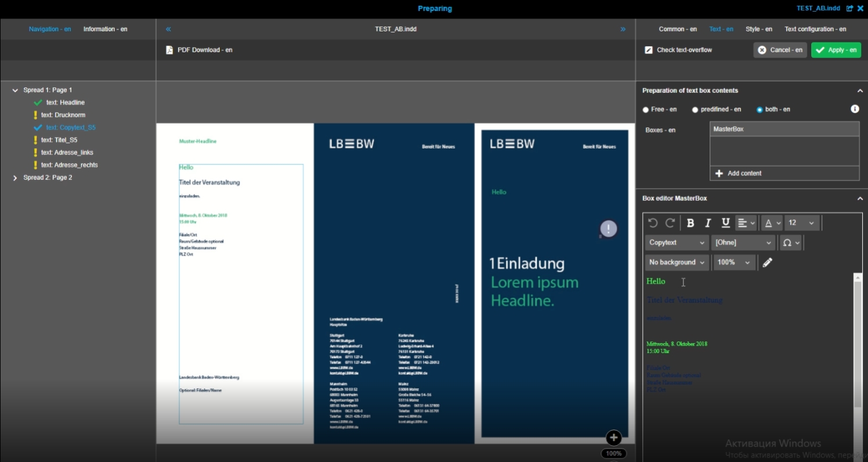Screen dimensions: 868x462
Task: Click the blue checkmark beside text: Copytext_S5
Action: click(x=38, y=128)
